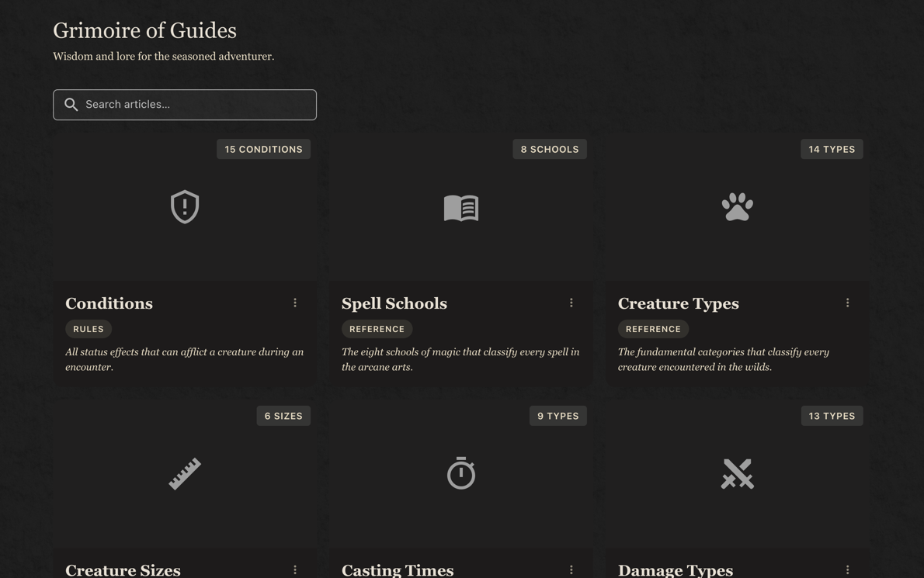Click the open book icon for Spell Schools
The height and width of the screenshot is (578, 924).
(460, 208)
